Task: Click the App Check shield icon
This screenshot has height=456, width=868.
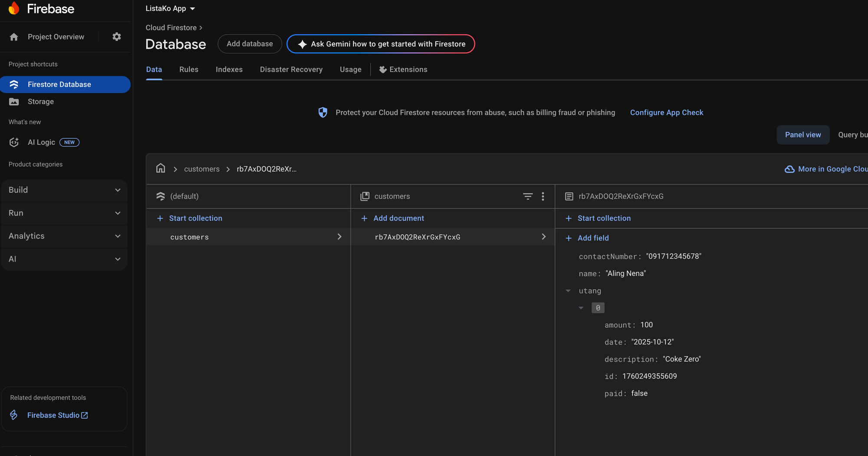Action: click(322, 112)
